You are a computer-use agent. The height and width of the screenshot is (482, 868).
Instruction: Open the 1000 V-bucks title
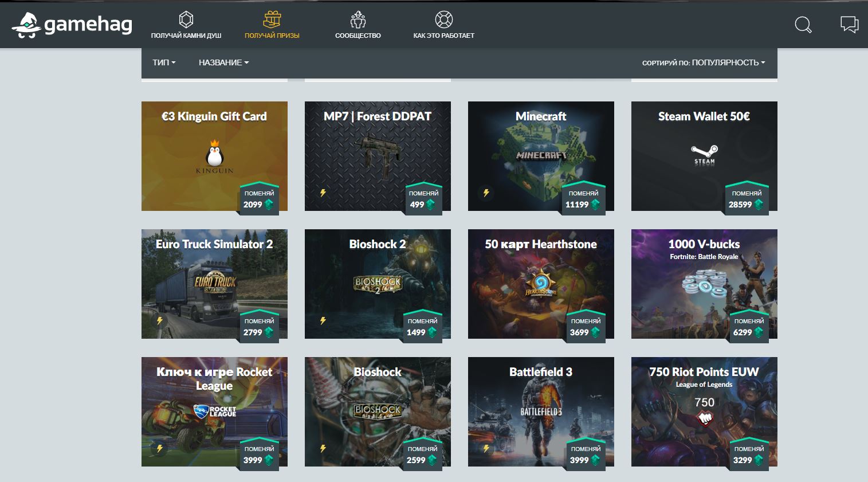click(x=704, y=244)
